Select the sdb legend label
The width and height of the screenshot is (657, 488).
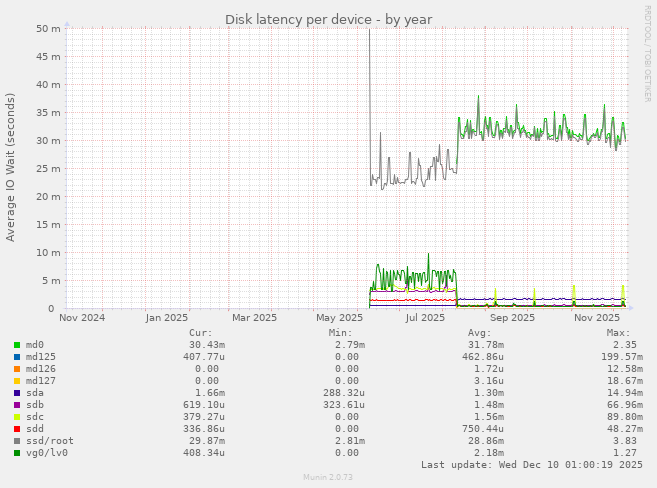(35, 405)
